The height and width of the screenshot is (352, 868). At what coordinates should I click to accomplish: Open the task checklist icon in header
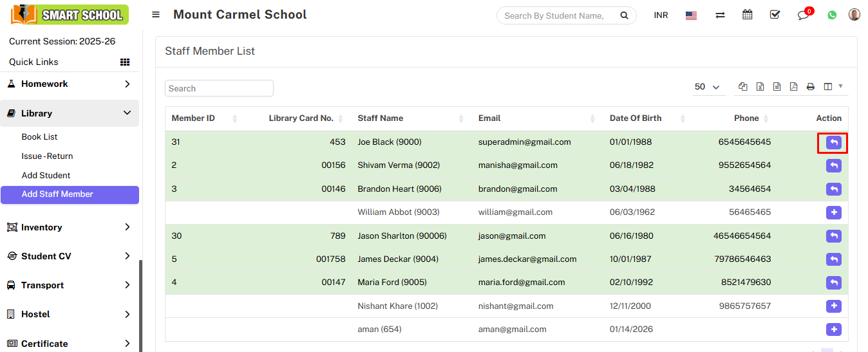pos(775,15)
